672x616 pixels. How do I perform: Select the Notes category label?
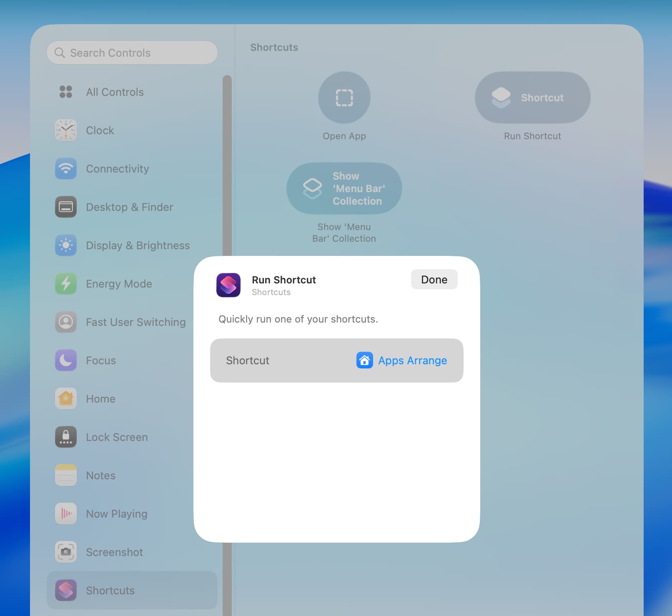pos(100,476)
